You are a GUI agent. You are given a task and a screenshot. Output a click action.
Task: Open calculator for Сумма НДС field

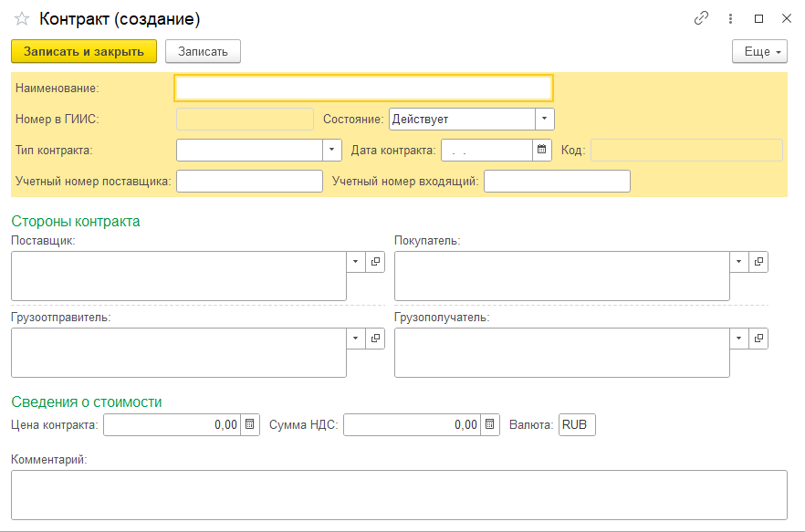[490, 424]
